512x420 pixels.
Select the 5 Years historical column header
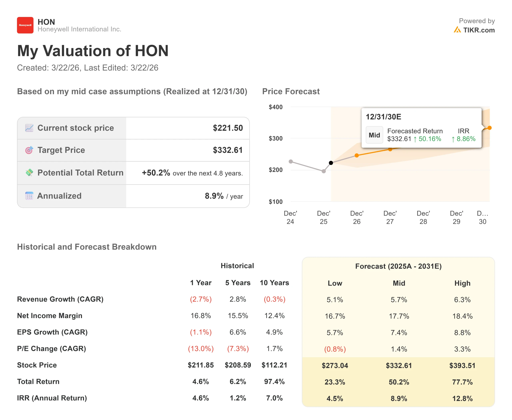tap(238, 283)
